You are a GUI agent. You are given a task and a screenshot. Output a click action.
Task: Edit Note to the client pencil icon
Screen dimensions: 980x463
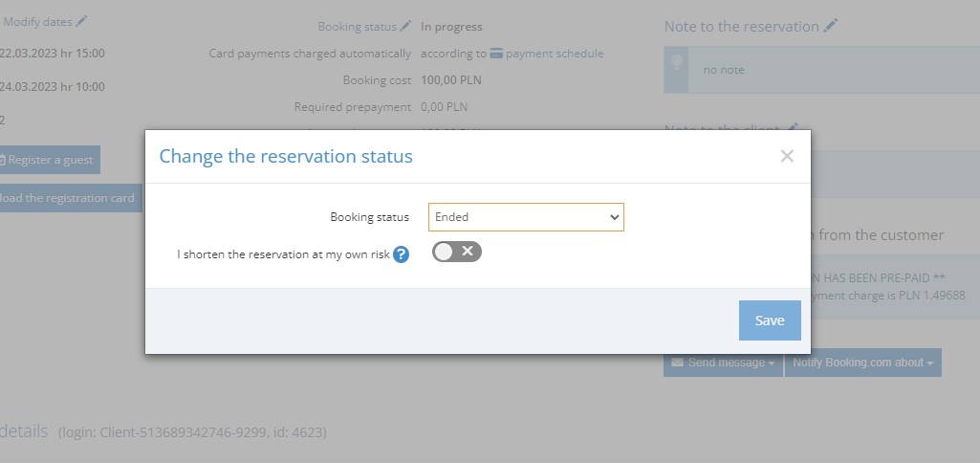[x=793, y=127]
